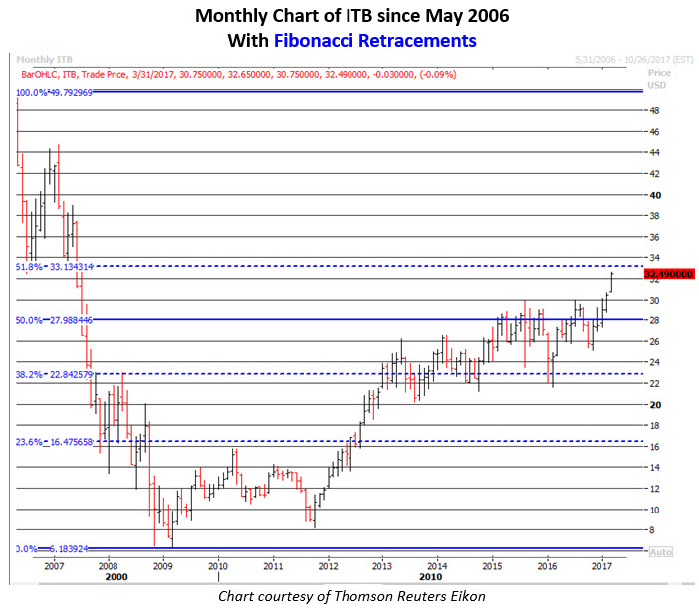Click the 18 price axis label
This screenshot has height=616, width=699.
[x=654, y=426]
